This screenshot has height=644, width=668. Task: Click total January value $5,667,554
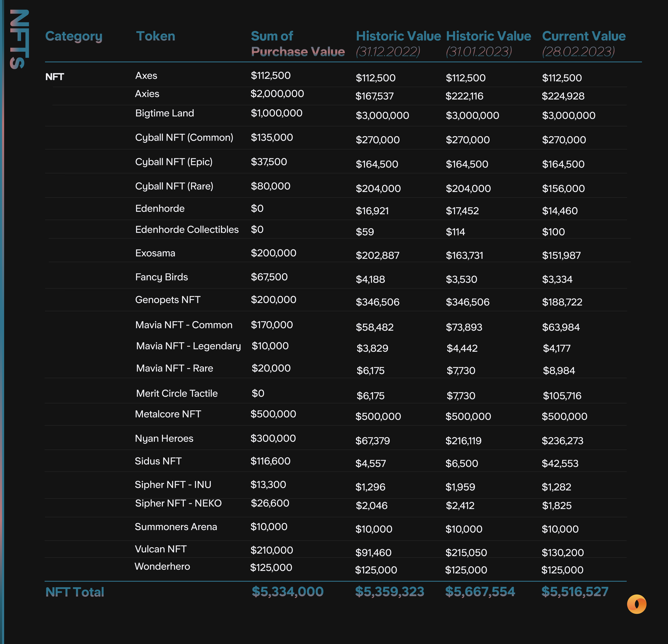pyautogui.click(x=480, y=592)
